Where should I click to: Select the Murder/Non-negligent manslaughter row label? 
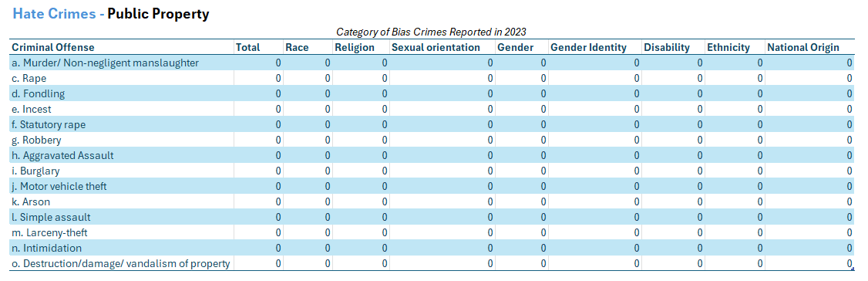[x=105, y=63]
